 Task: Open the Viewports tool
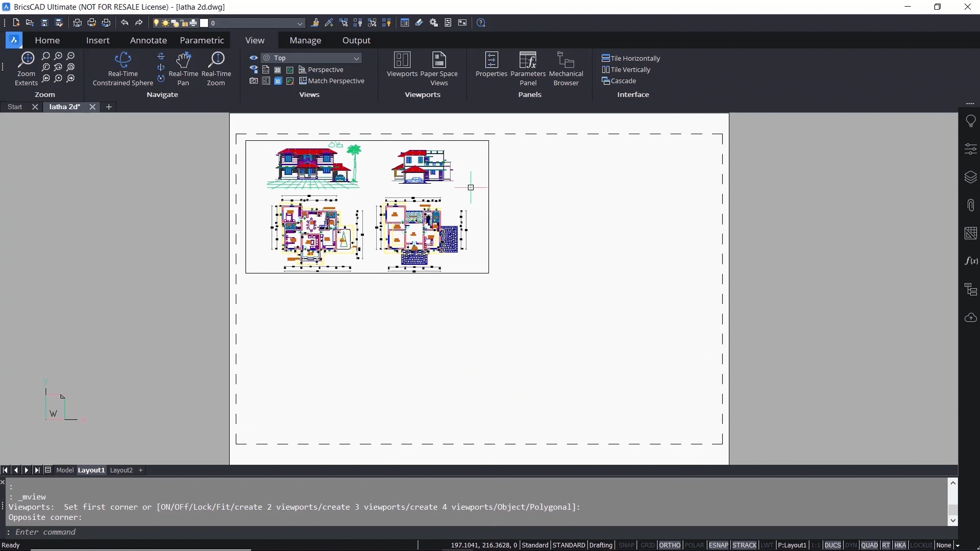pyautogui.click(x=402, y=60)
